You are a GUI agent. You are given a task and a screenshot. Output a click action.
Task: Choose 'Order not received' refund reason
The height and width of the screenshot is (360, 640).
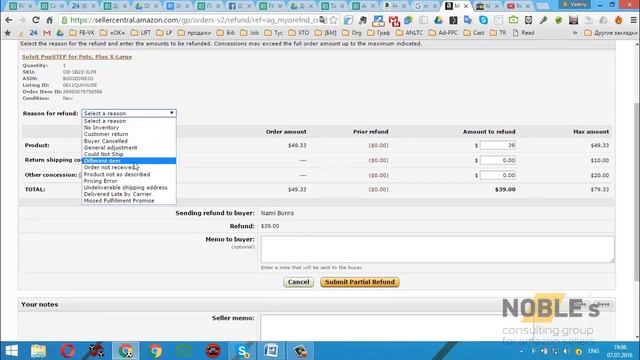coord(129,167)
